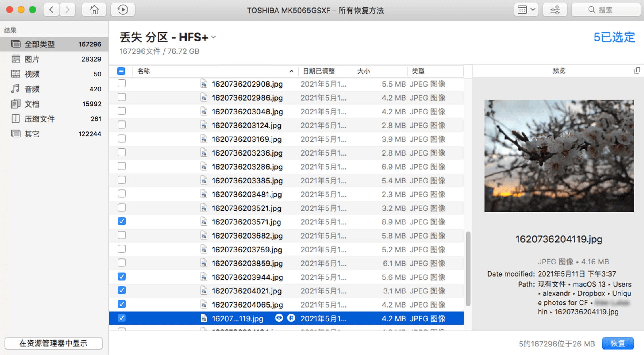
Task: Click 在资源管理器中显示 button
Action: coord(53,343)
